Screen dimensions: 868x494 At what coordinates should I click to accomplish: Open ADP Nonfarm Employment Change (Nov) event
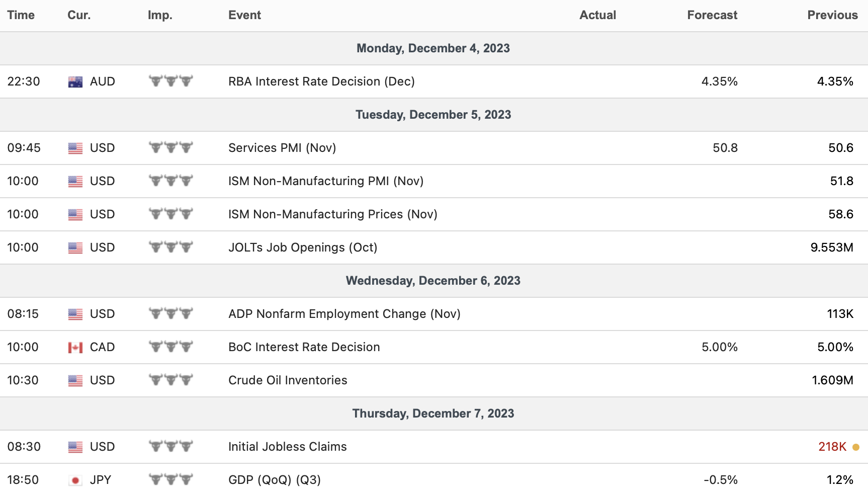click(344, 314)
